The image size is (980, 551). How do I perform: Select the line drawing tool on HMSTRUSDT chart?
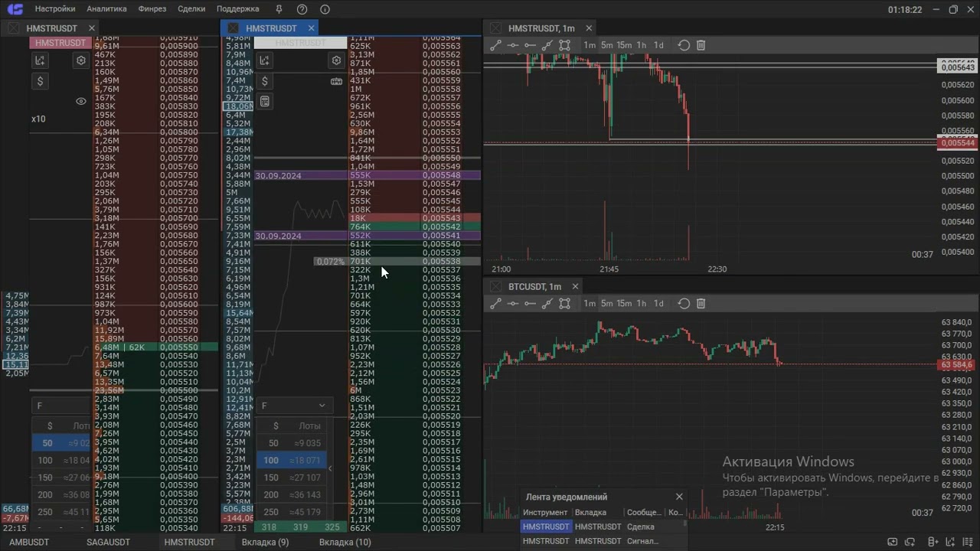(495, 45)
